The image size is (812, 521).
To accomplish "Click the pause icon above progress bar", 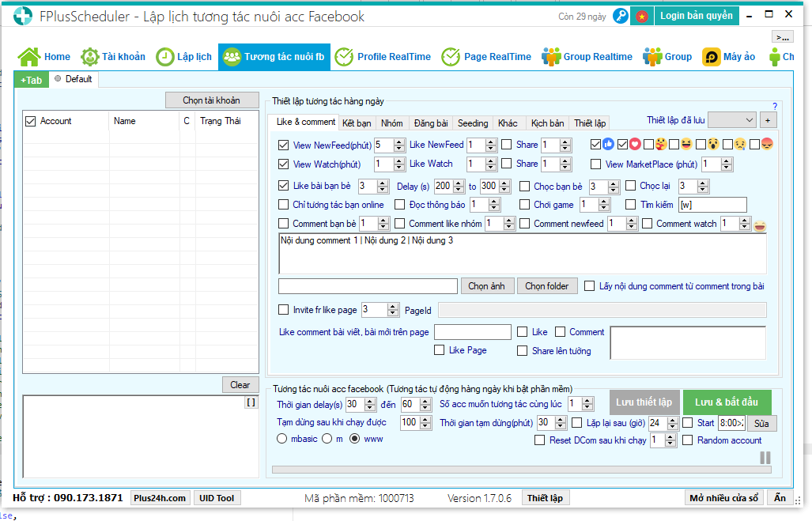I will [765, 457].
